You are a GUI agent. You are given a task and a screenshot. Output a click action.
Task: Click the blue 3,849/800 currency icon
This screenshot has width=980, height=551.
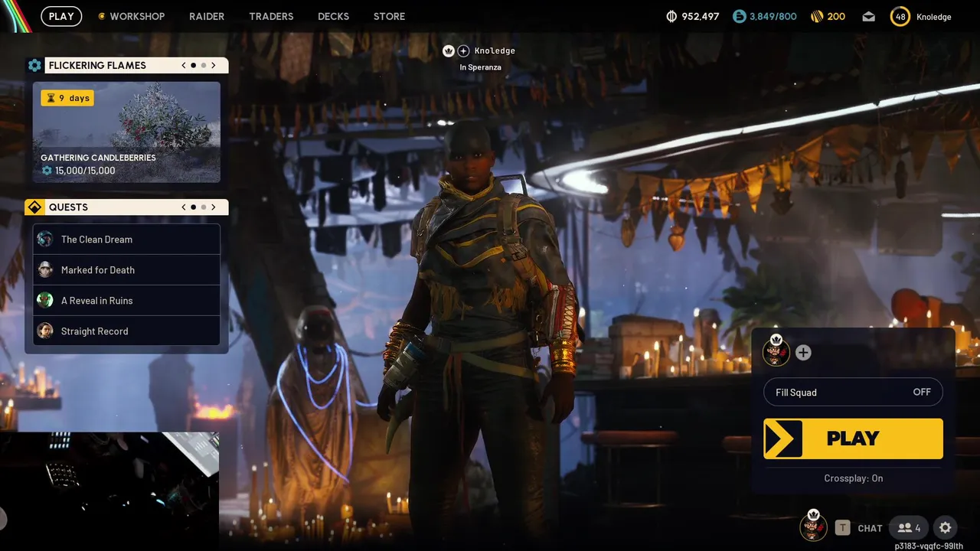(739, 16)
